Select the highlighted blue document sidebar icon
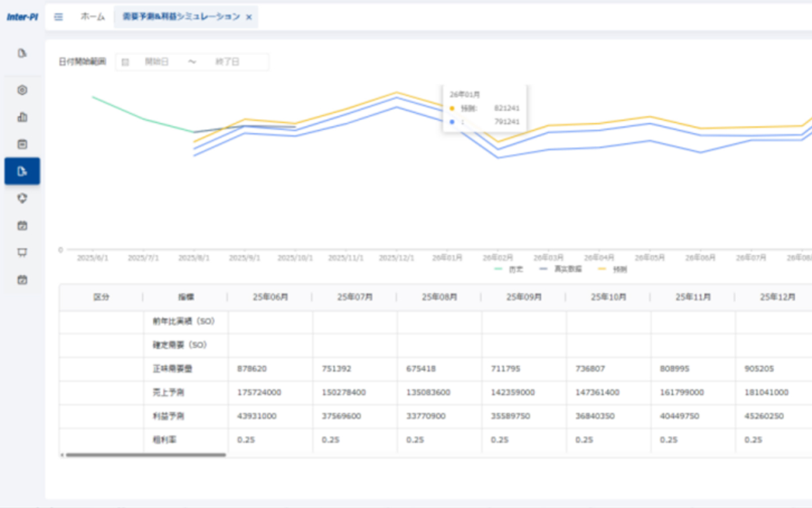The width and height of the screenshot is (812, 508). (x=22, y=171)
